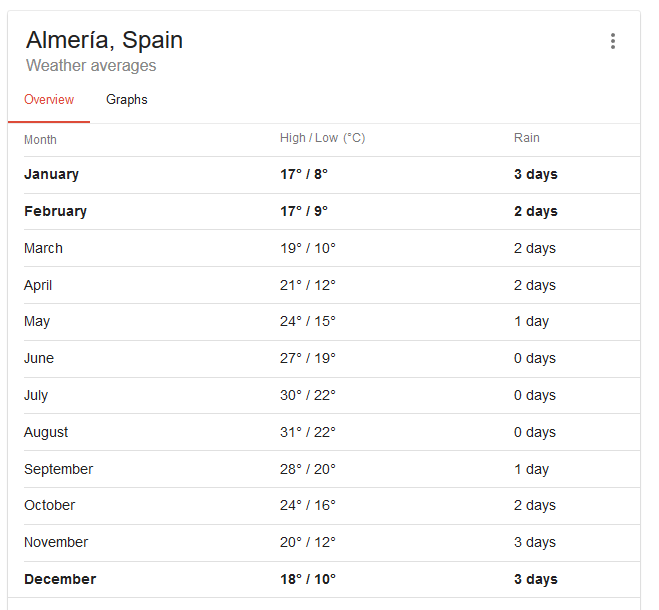Click the March month label

(43, 248)
